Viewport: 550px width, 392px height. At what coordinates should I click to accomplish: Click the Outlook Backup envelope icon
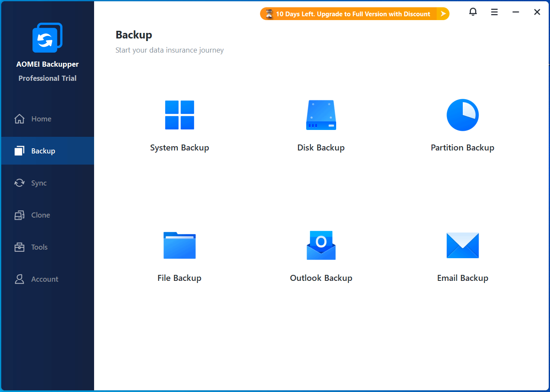point(321,245)
